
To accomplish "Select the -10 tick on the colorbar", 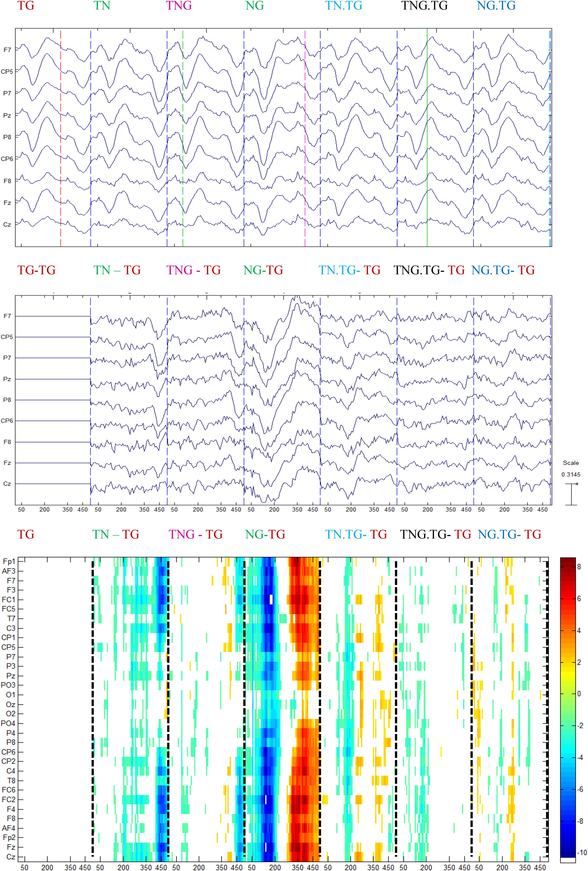I will point(582,853).
